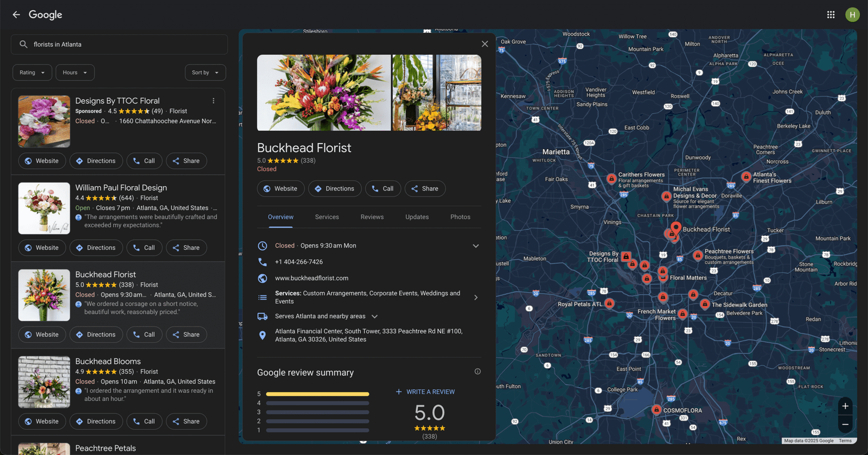Image resolution: width=868 pixels, height=455 pixels.
Task: Open William Paul Floral Design thumbnail
Action: click(x=44, y=208)
